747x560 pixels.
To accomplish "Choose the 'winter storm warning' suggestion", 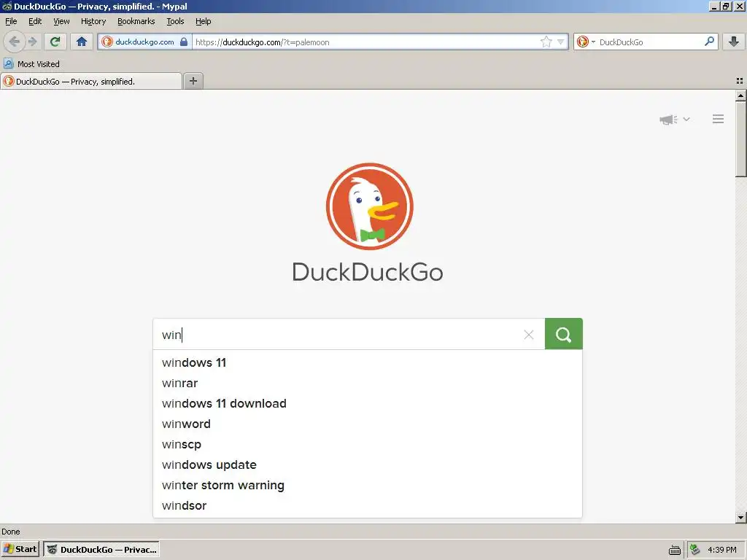I will [368, 485].
